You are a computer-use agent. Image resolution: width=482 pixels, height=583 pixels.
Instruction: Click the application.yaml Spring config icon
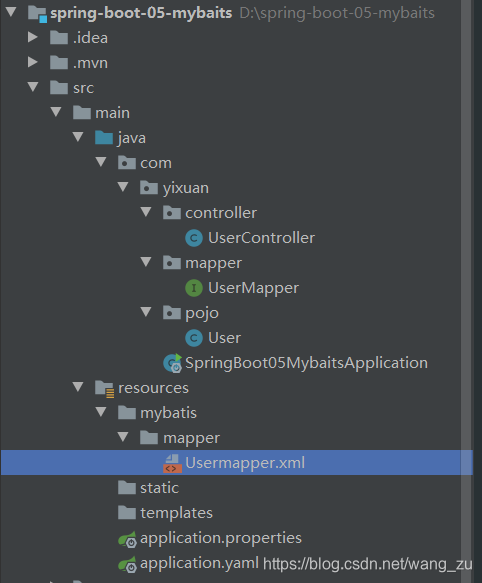128,564
